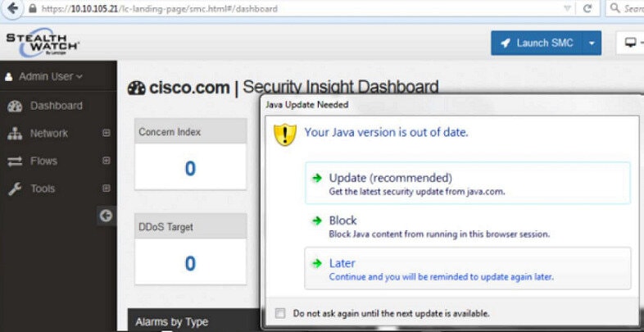644x332 pixels.
Task: Click the browser back arrow button
Action: pos(13,8)
